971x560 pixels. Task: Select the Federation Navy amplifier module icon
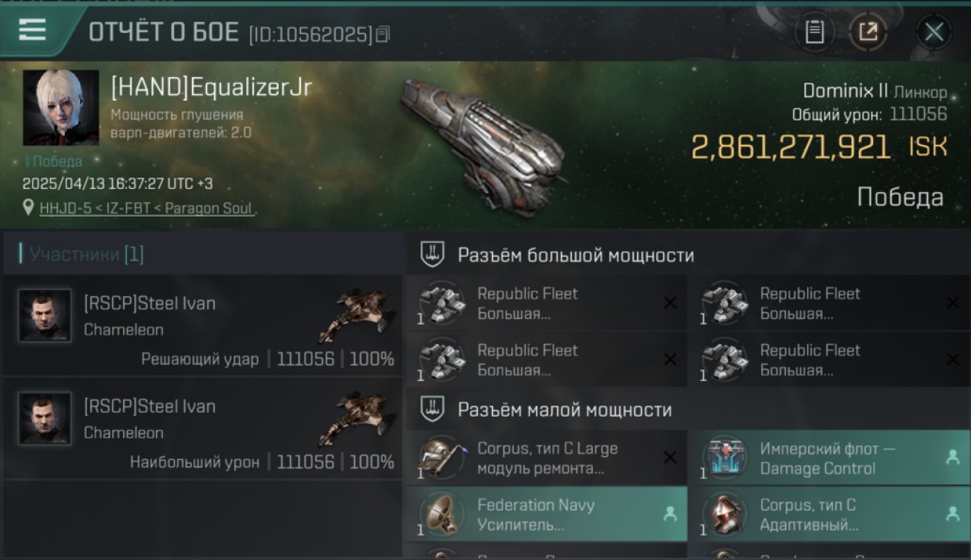coord(441,514)
